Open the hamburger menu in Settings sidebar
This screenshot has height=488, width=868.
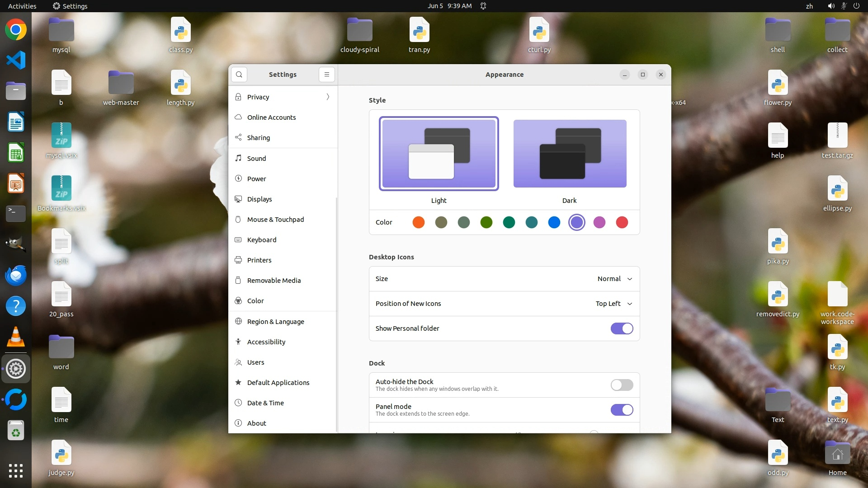[x=326, y=75]
